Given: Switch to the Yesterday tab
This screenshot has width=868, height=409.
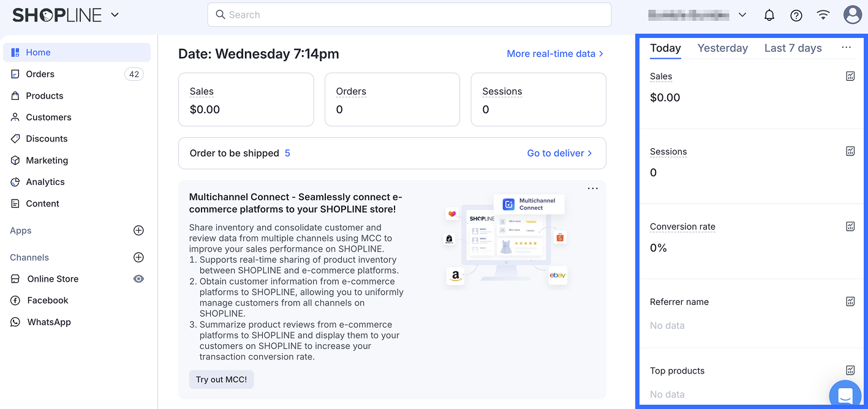Looking at the screenshot, I should coord(722,48).
